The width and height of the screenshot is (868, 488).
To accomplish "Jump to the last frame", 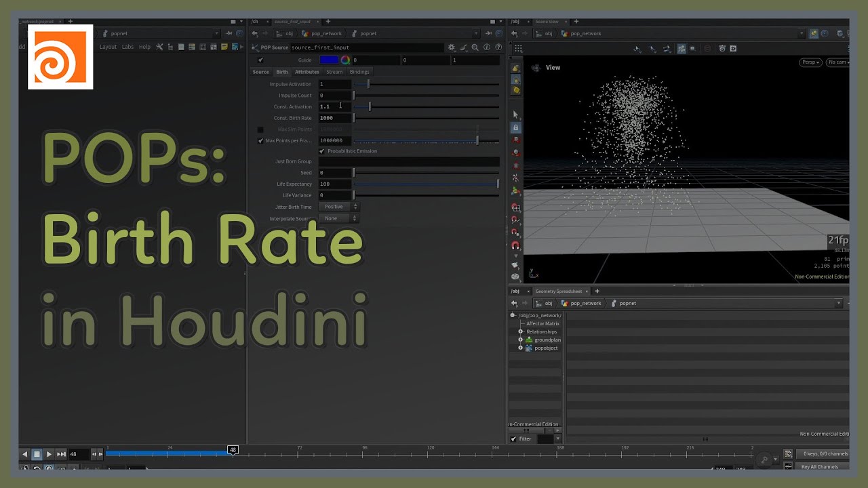I will click(x=61, y=454).
